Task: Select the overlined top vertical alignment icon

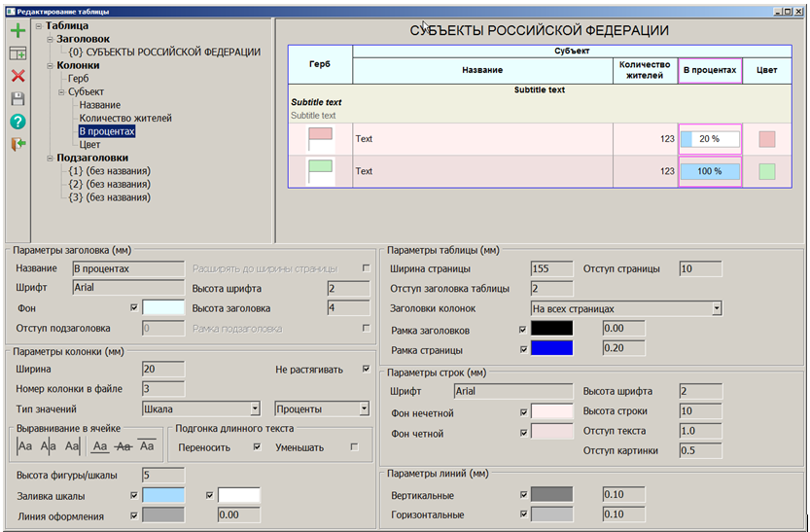Action: pyautogui.click(x=147, y=446)
